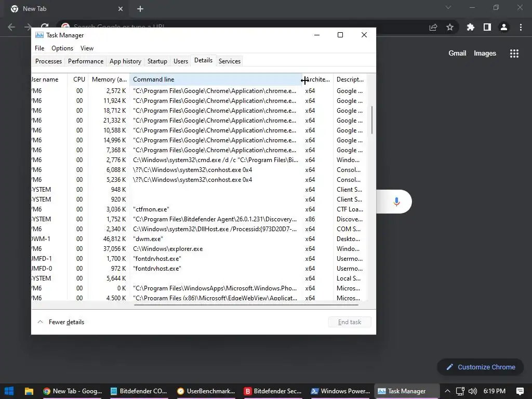Show hidden system tray icons

pos(447,391)
